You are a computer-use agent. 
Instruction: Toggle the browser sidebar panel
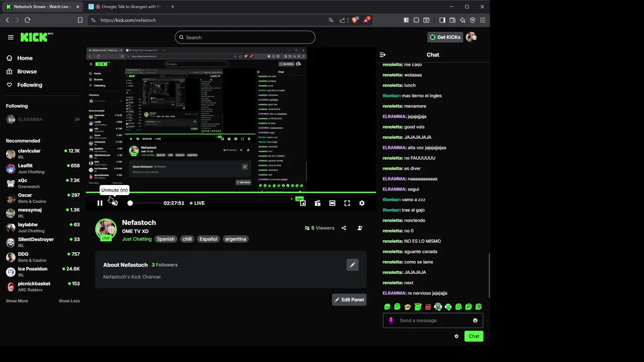click(442, 20)
